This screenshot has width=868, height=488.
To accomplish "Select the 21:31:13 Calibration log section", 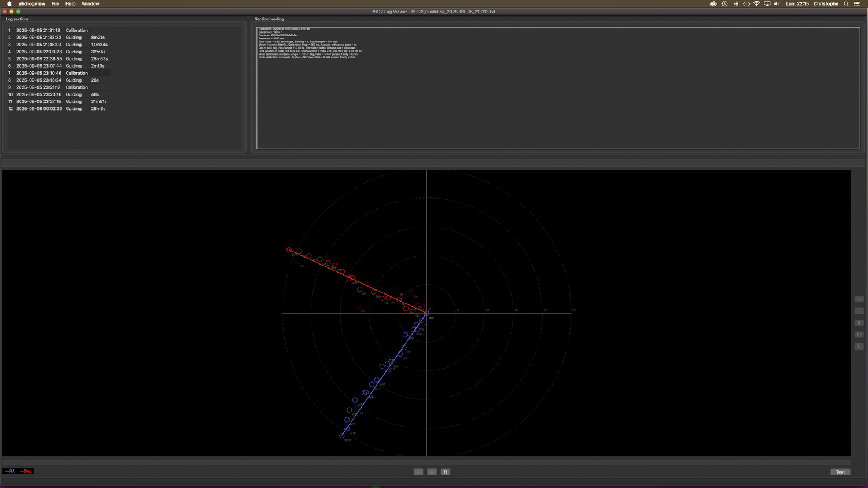I will (x=58, y=30).
